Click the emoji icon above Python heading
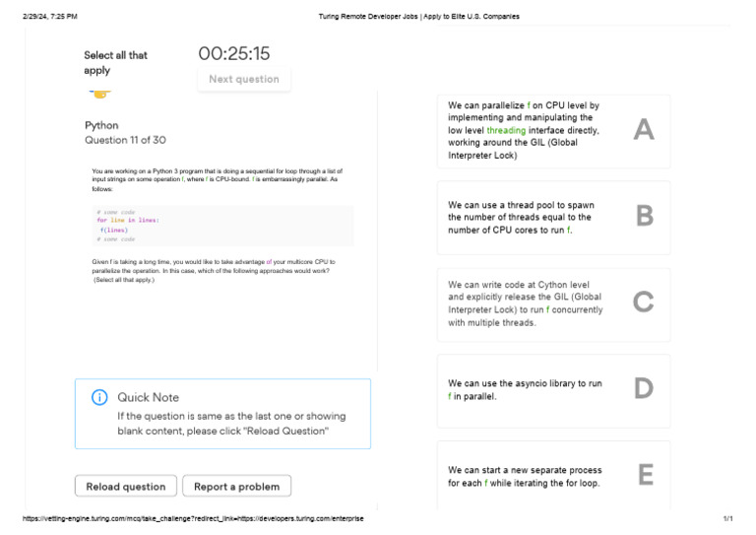 coord(98,94)
